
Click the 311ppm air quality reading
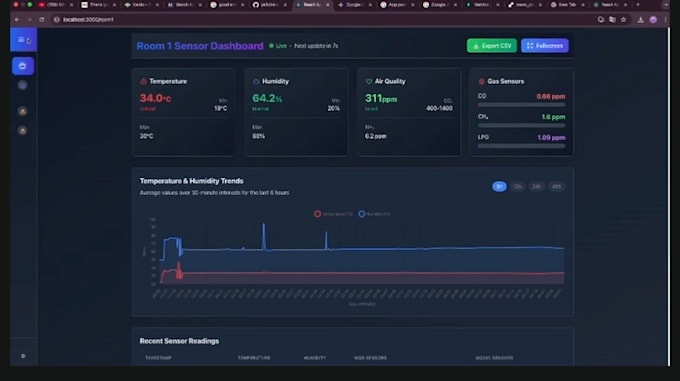point(381,98)
